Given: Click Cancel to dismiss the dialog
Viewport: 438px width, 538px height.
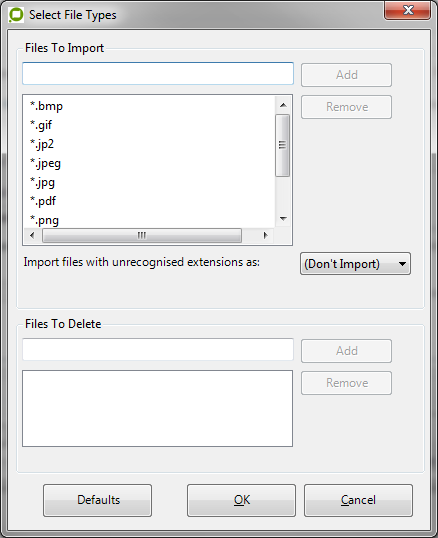Looking at the screenshot, I should click(358, 500).
